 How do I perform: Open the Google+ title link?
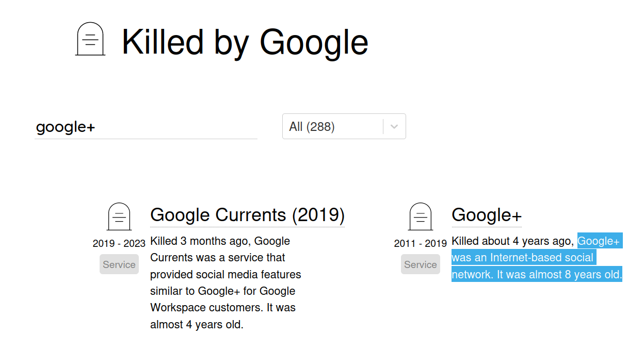click(x=487, y=215)
